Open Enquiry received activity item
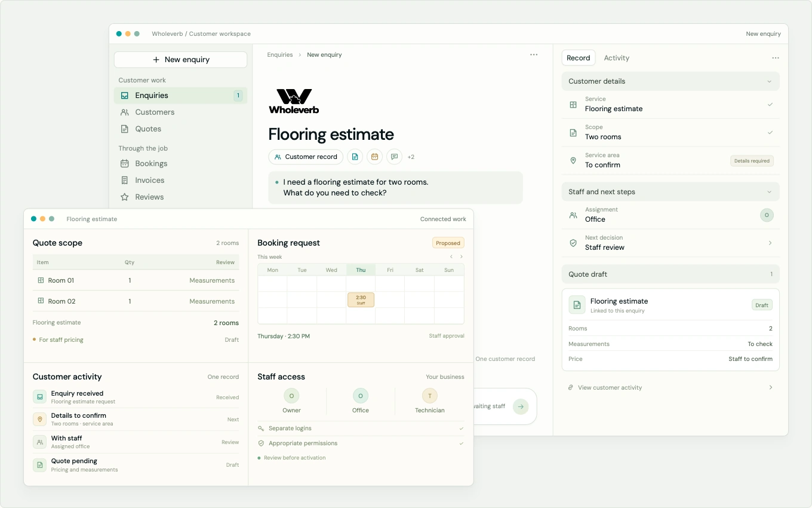Viewport: 812px width, 508px height. click(x=136, y=397)
